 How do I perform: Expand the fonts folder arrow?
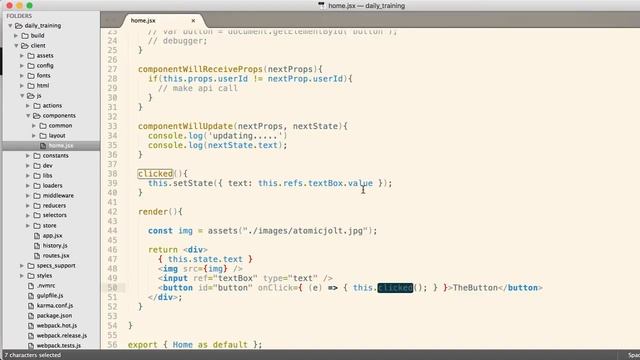(x=22, y=76)
